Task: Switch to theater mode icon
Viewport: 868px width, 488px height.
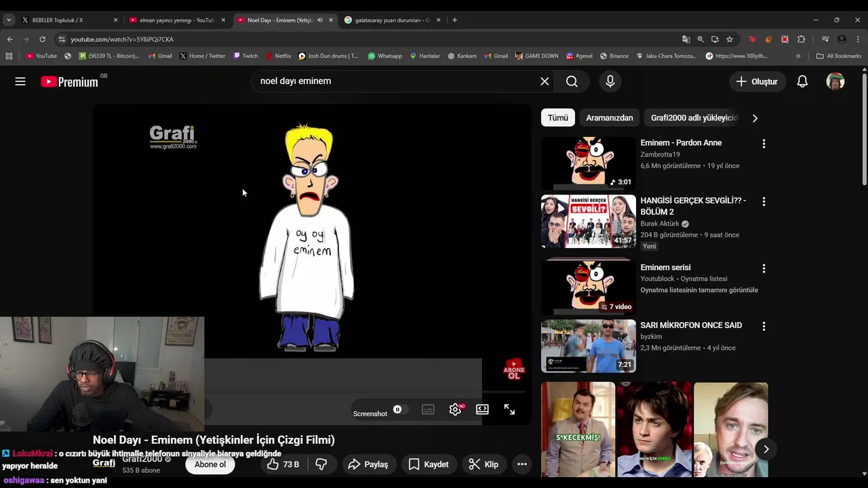Action: [x=482, y=409]
